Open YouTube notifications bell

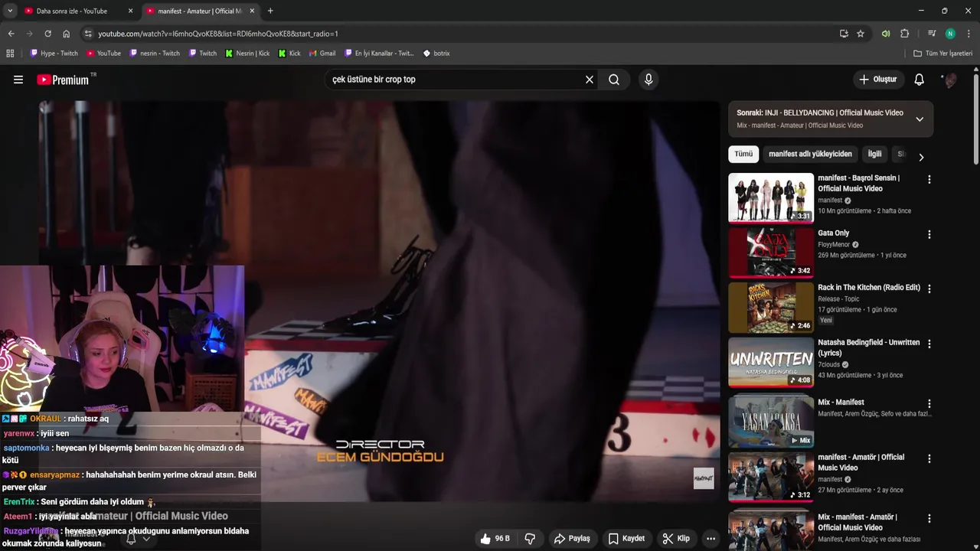(x=920, y=80)
